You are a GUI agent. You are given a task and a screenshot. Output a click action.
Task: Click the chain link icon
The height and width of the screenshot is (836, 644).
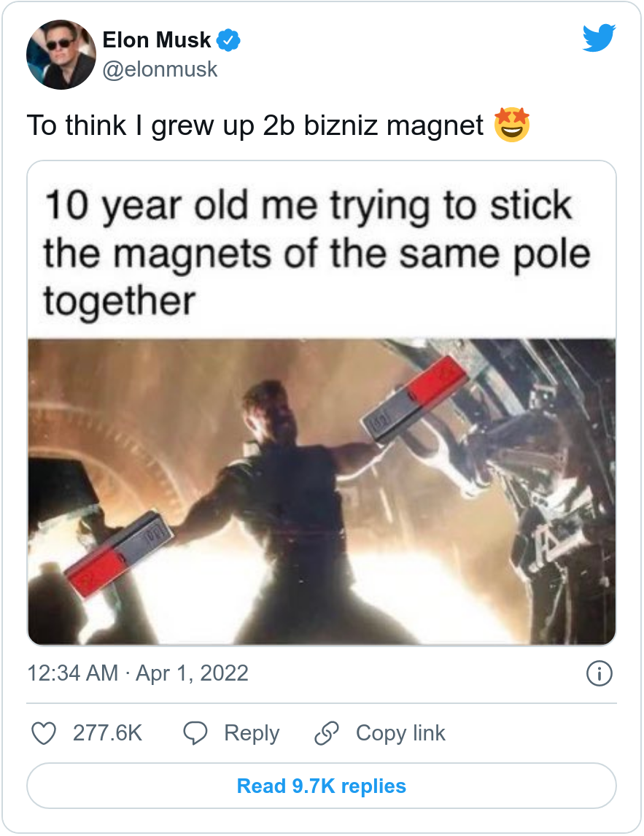(326, 733)
